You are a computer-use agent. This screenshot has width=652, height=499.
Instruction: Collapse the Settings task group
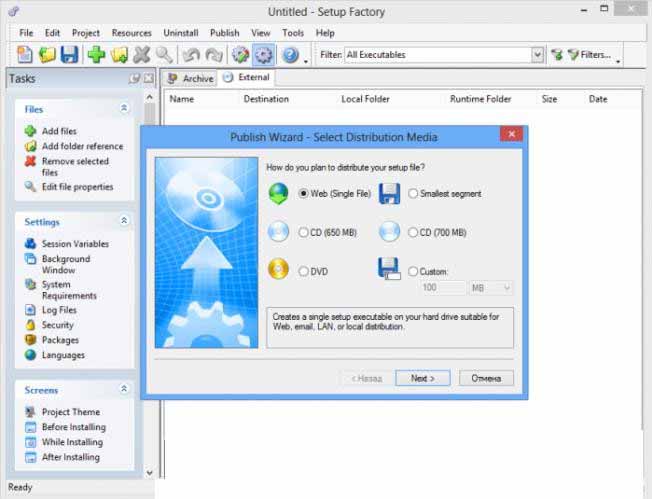click(x=124, y=220)
